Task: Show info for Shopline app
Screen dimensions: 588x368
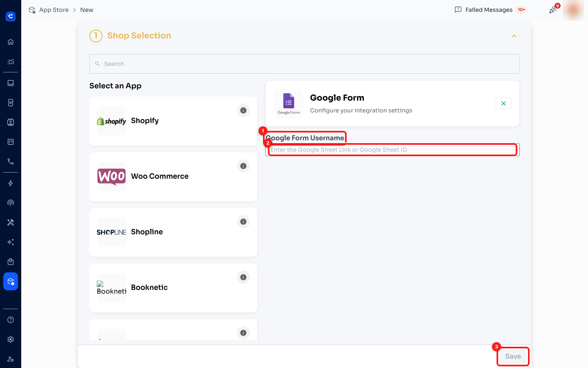Action: click(x=243, y=222)
